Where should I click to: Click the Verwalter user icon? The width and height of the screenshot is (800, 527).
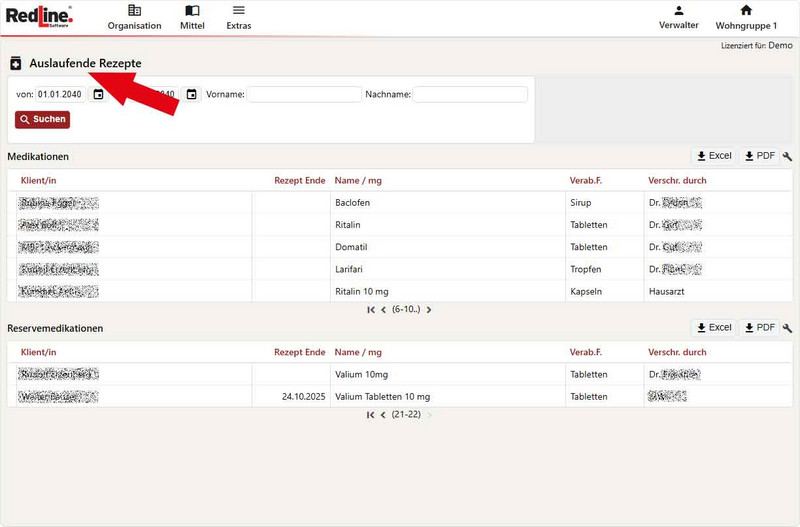[x=679, y=11]
